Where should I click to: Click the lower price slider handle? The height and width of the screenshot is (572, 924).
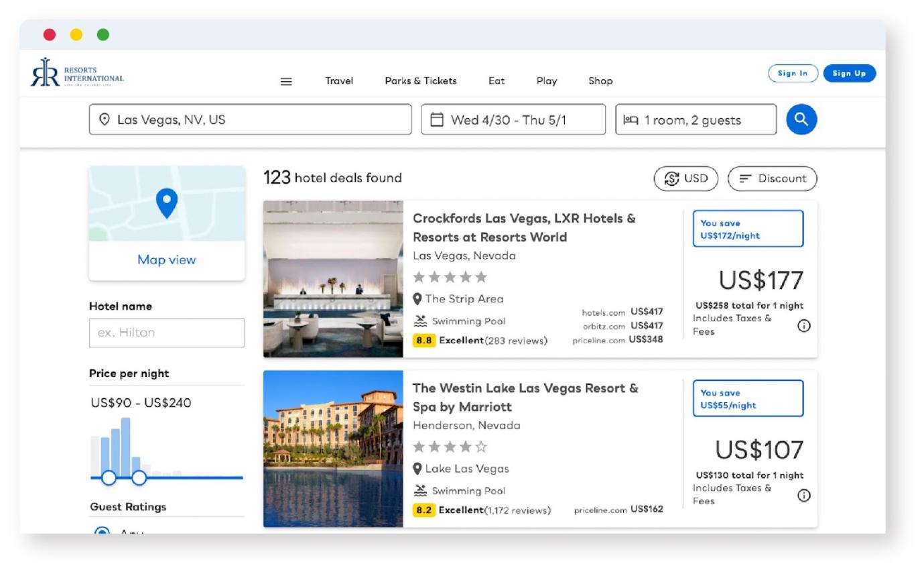tap(109, 478)
